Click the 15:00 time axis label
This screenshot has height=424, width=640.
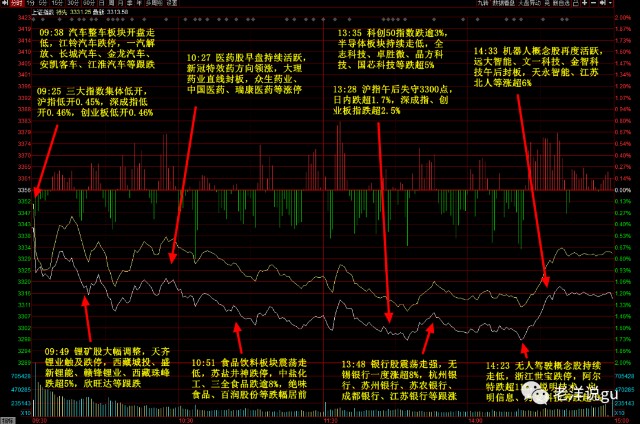(622, 420)
